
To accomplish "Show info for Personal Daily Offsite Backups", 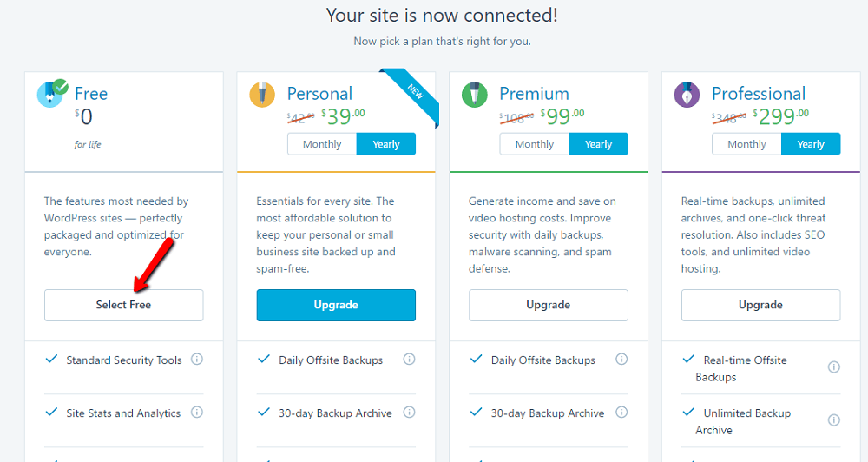I will point(409,360).
